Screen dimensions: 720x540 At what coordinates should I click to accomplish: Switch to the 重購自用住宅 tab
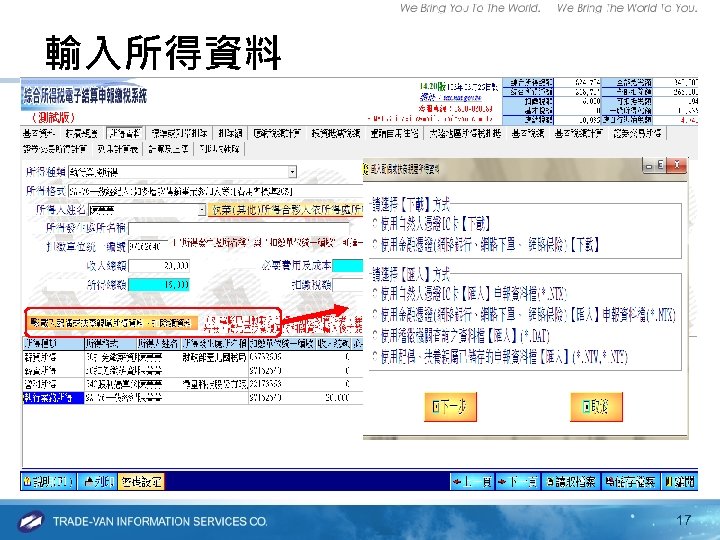click(x=394, y=134)
